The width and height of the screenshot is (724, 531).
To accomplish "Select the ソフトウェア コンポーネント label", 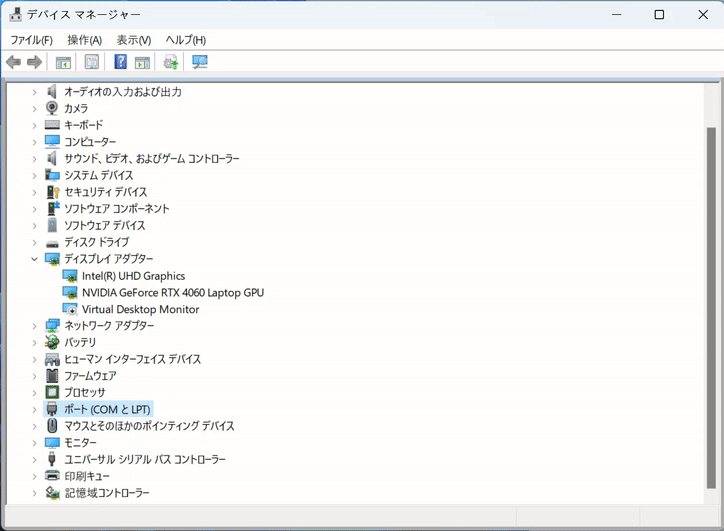I will (x=116, y=208).
